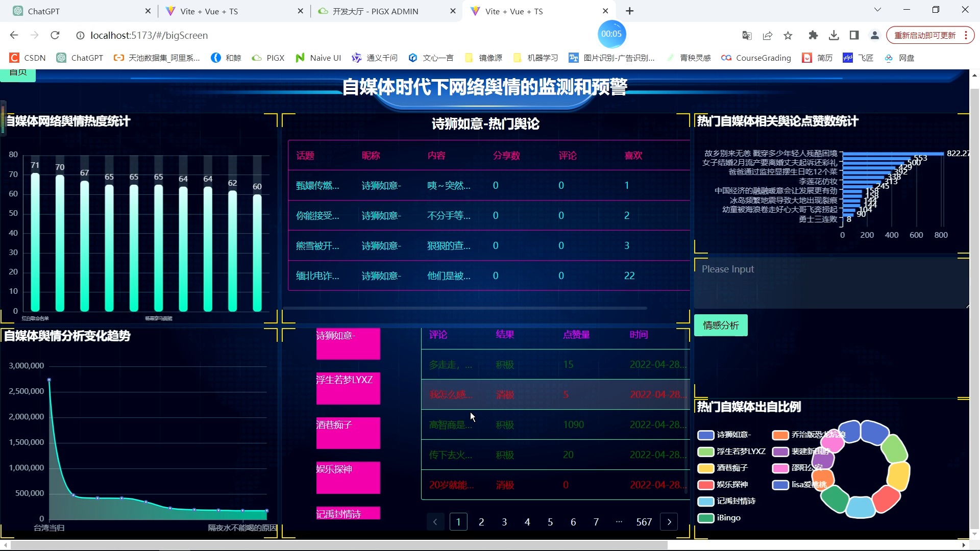Jump to last page 567
The height and width of the screenshot is (551, 980).
pos(644,522)
